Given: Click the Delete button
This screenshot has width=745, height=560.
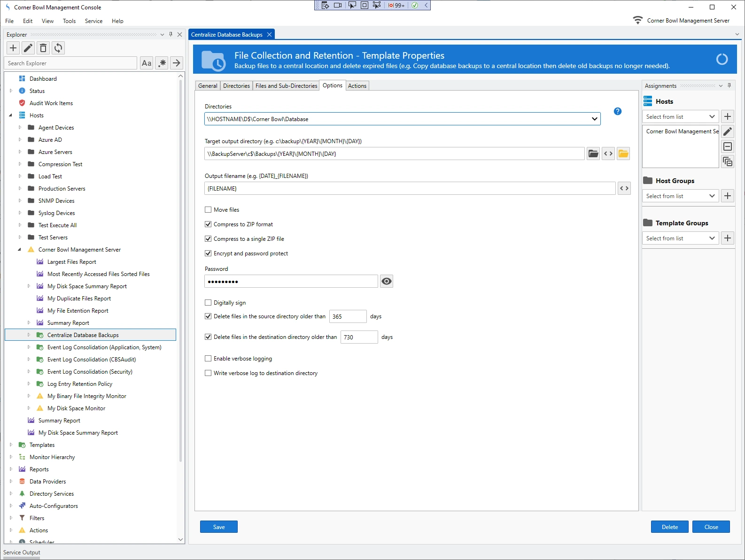Looking at the screenshot, I should tap(669, 527).
